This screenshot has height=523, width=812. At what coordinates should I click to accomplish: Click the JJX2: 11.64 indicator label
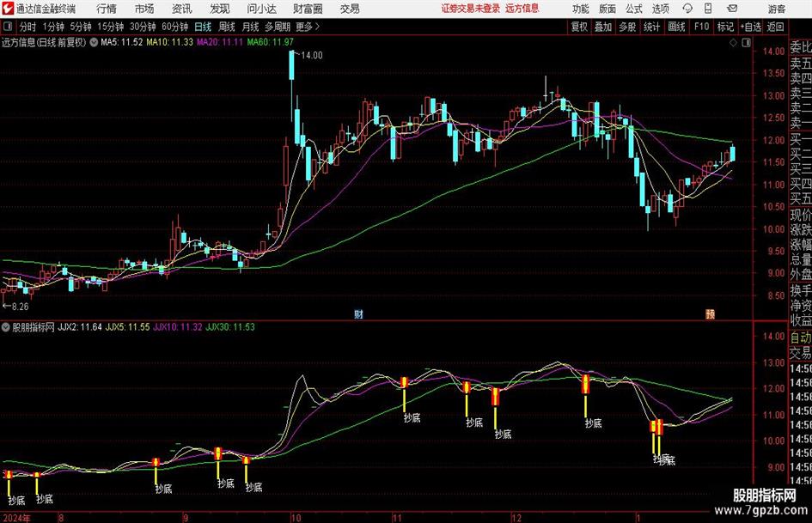click(x=80, y=327)
